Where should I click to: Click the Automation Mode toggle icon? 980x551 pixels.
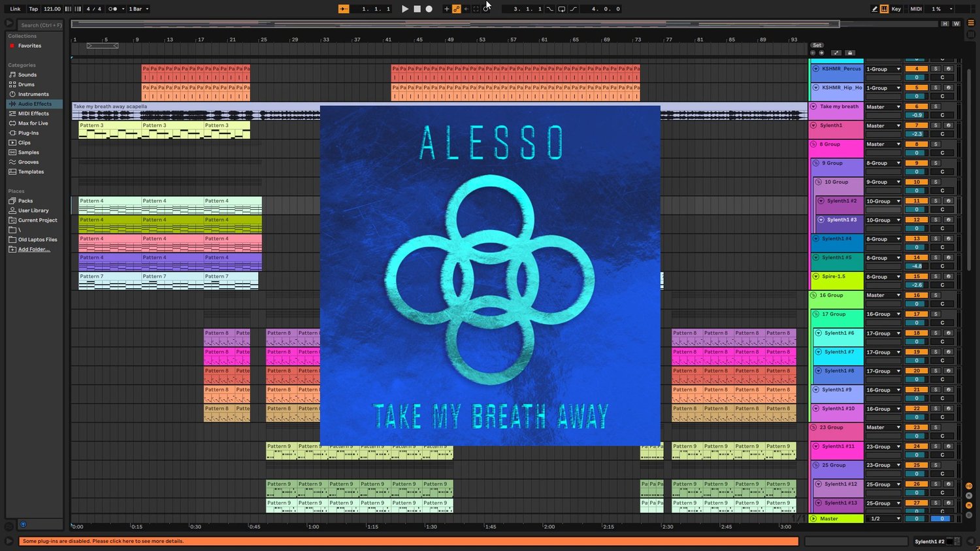836,53
